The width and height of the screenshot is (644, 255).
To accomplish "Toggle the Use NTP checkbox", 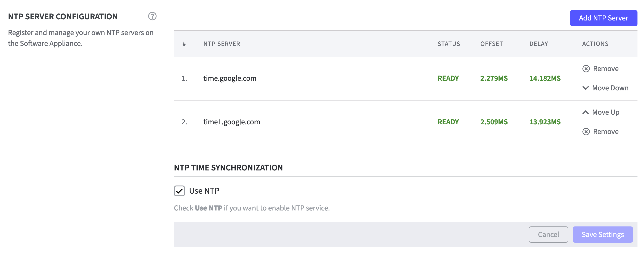I will (179, 191).
